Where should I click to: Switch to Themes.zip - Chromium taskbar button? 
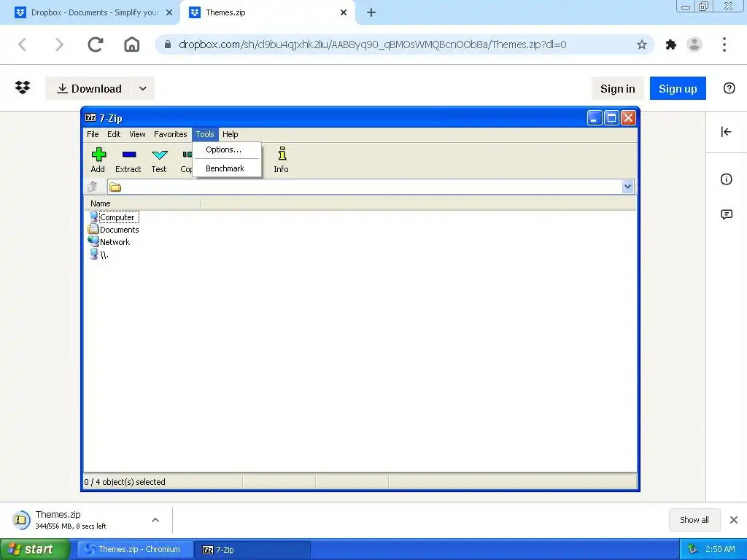coord(135,549)
